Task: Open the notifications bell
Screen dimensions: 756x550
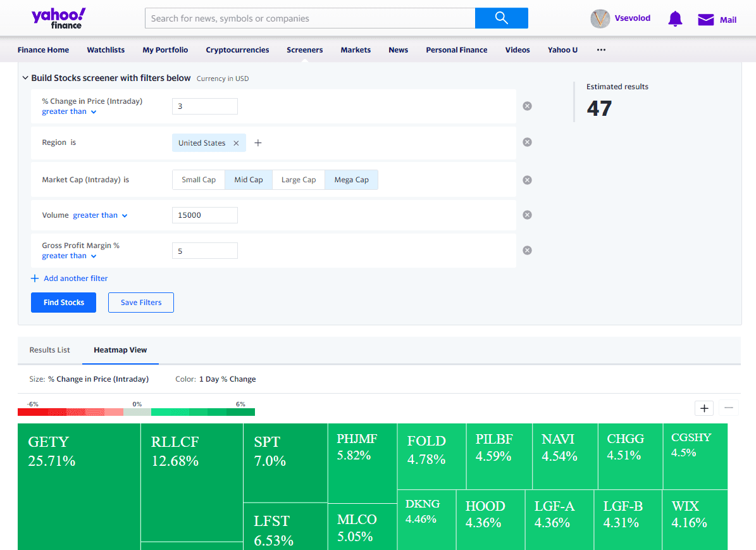Action: coord(675,19)
